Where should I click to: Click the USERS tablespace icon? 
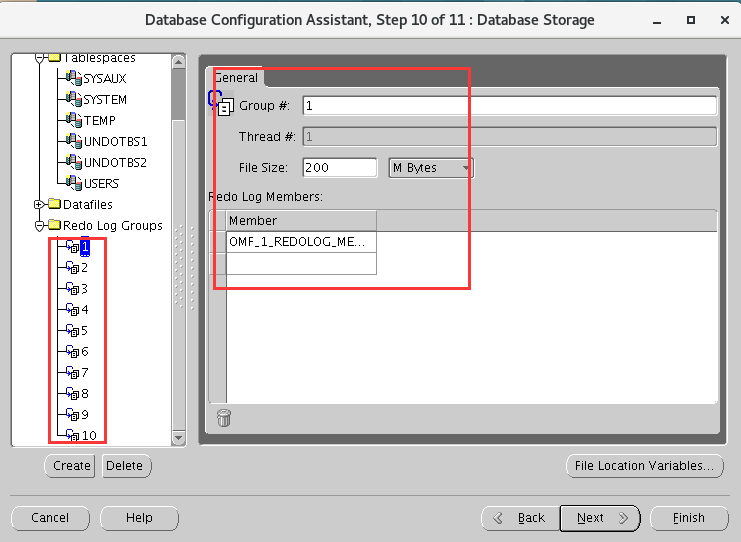(x=73, y=183)
